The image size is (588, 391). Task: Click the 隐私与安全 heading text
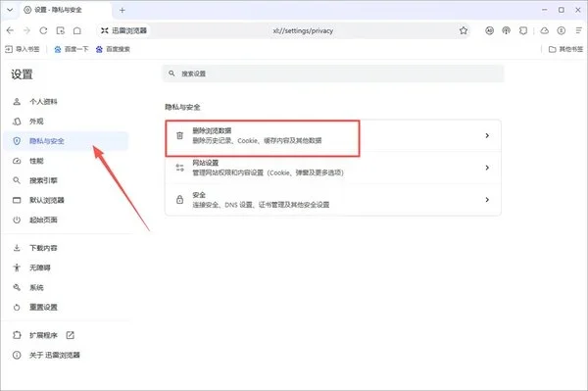[182, 107]
